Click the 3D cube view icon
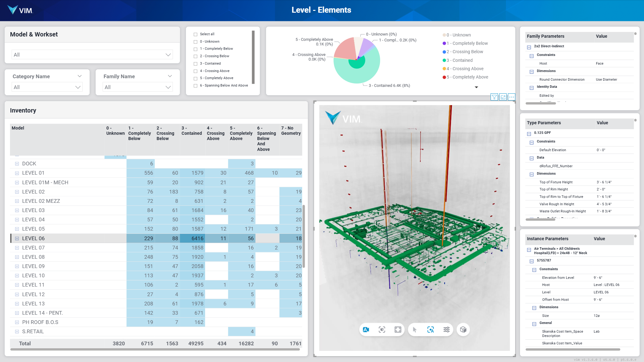Image resolution: width=644 pixels, height=362 pixels. (x=463, y=330)
